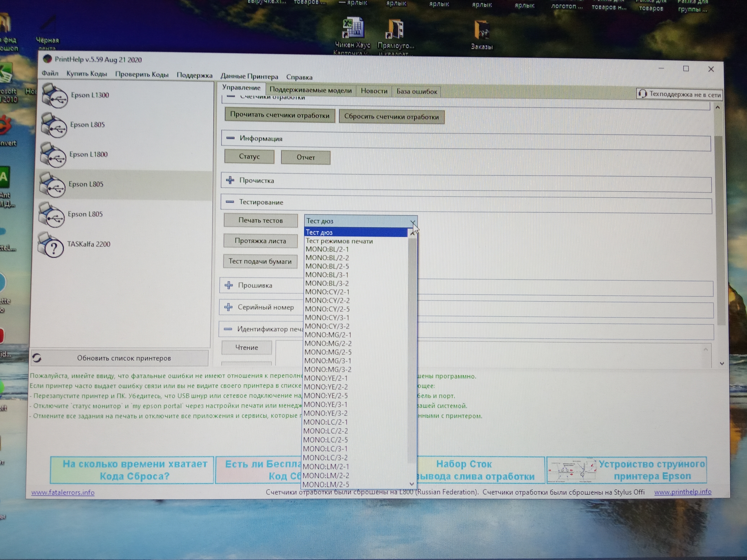Screen dimensions: 747x560
Task: Expand the Прошивка section
Action: point(229,285)
